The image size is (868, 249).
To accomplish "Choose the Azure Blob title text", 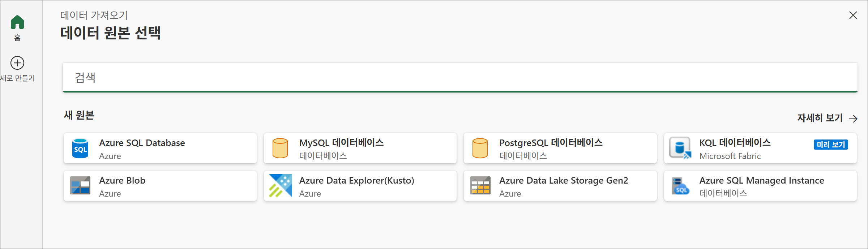I will point(122,180).
